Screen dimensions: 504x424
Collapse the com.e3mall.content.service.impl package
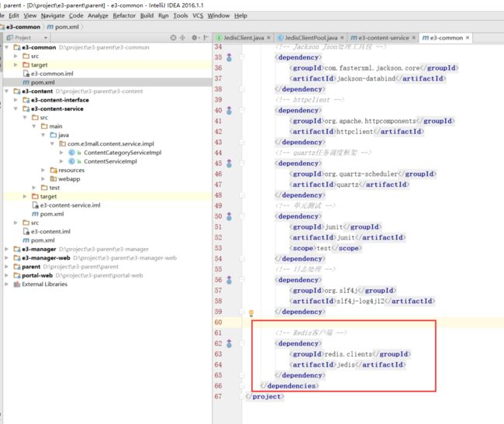pyautogui.click(x=52, y=144)
